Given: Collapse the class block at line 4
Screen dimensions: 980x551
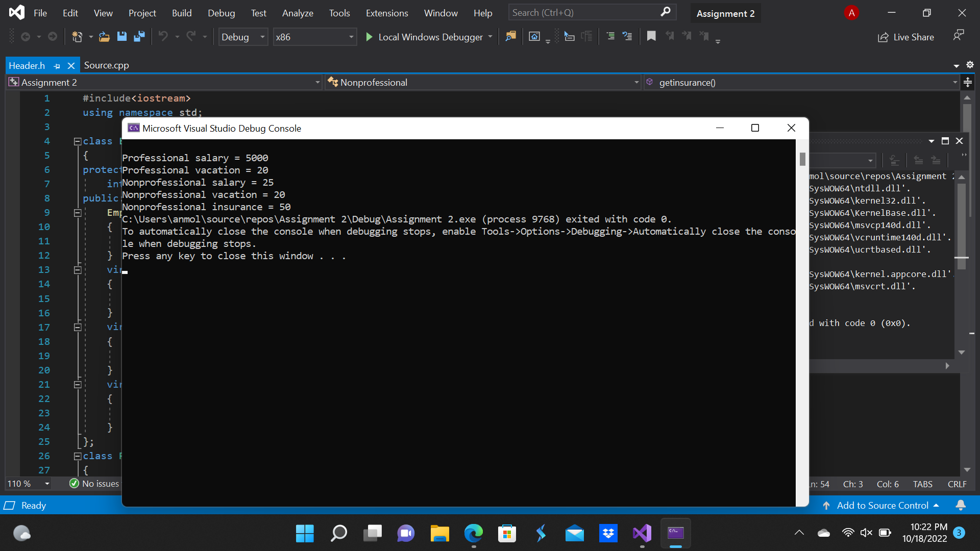Looking at the screenshot, I should tap(78, 141).
